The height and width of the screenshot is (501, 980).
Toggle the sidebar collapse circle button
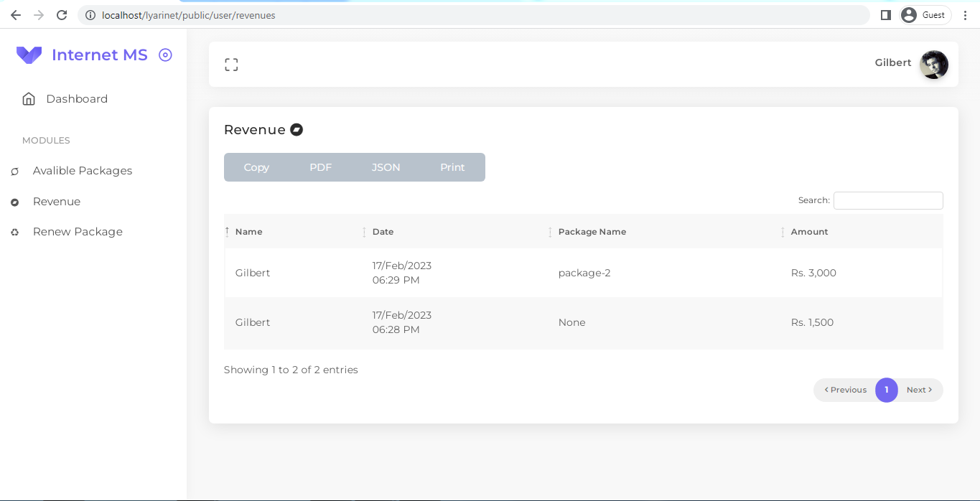pos(165,55)
